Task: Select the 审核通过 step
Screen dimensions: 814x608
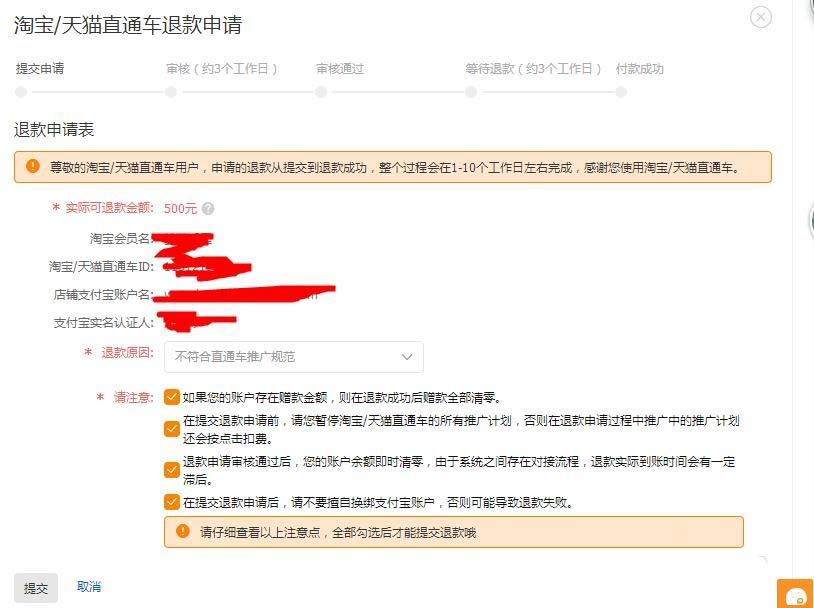Action: pyautogui.click(x=340, y=69)
